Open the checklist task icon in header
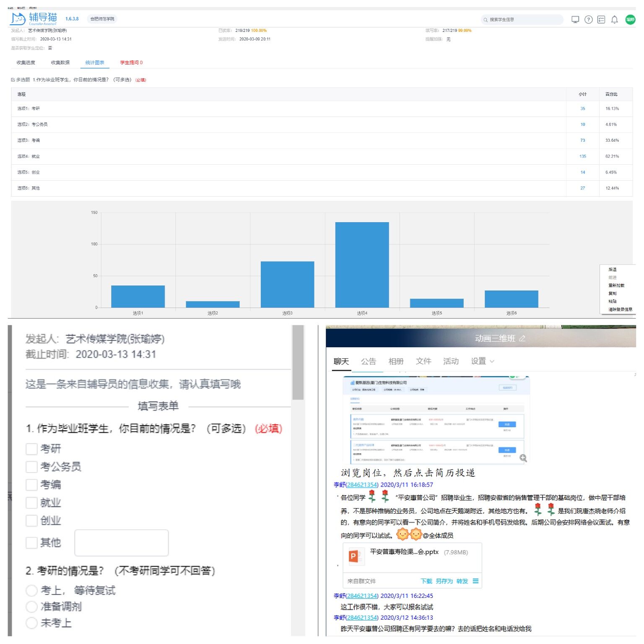This screenshot has height=644, width=644. pos(601,19)
